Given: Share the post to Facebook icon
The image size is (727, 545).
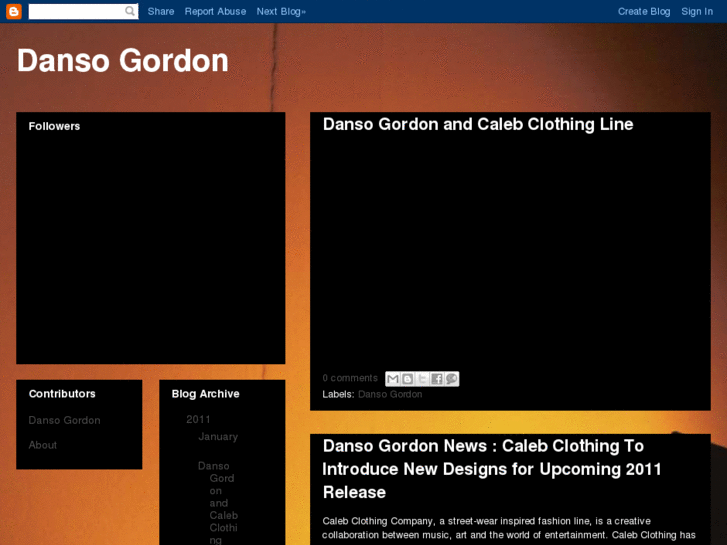Looking at the screenshot, I should 437,379.
